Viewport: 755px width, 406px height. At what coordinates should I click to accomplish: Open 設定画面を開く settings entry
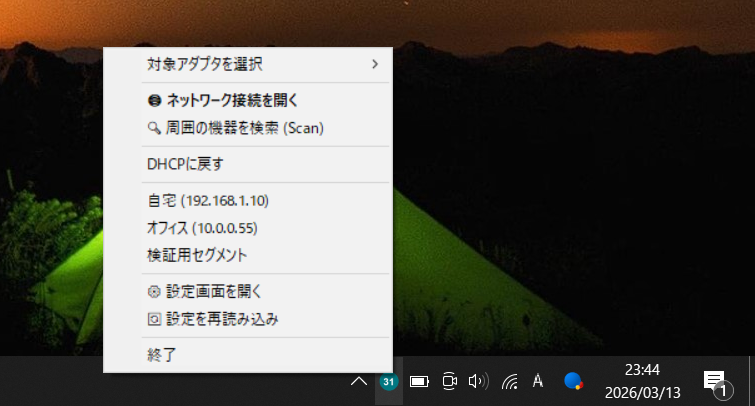pyautogui.click(x=213, y=291)
